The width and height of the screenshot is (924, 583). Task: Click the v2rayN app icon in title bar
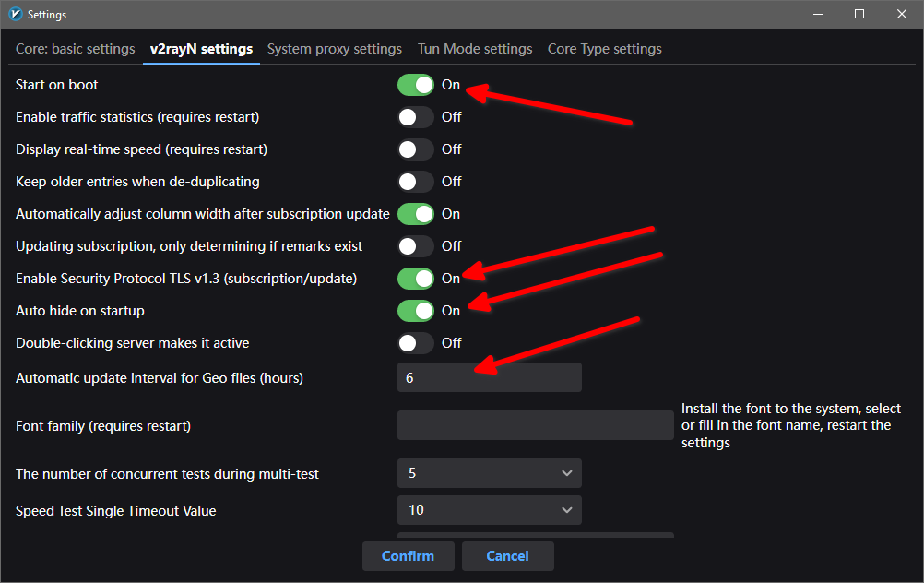click(16, 14)
